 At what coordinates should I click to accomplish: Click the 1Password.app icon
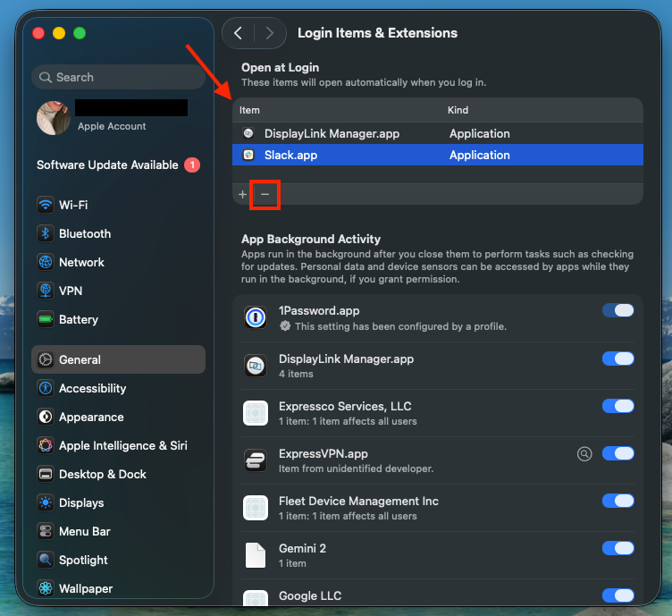point(256,317)
